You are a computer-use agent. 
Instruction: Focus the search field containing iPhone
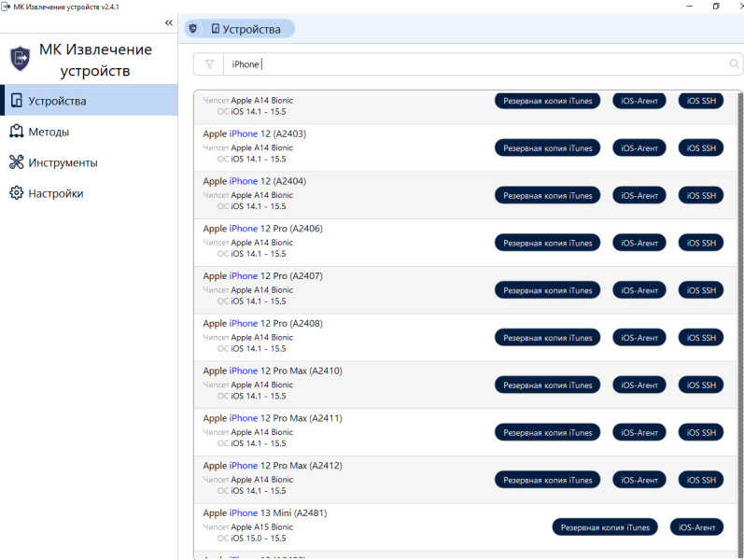476,64
